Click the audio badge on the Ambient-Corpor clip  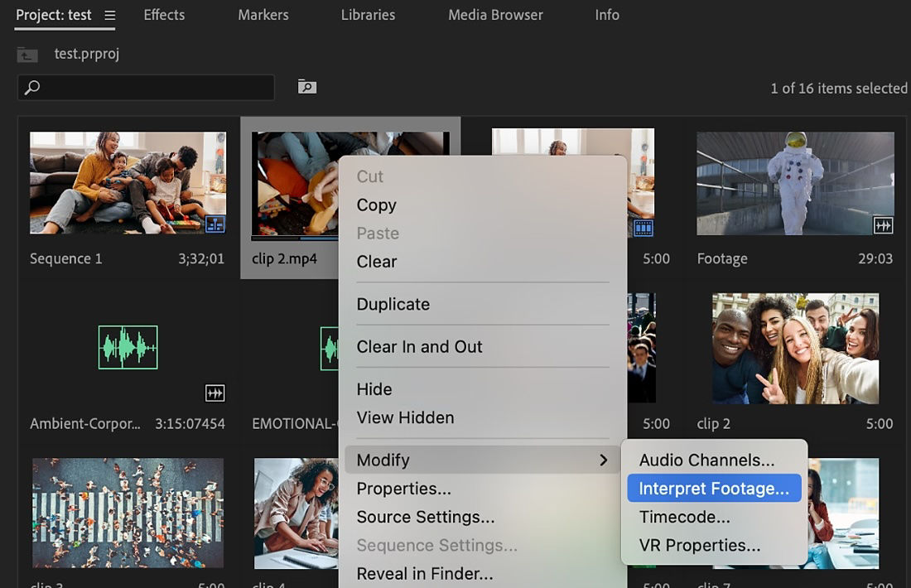point(214,393)
